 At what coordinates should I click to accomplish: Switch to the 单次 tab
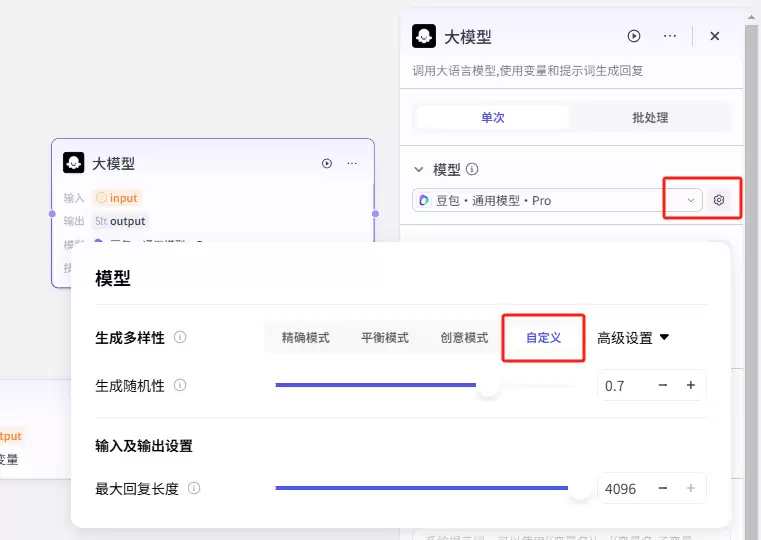pos(493,117)
